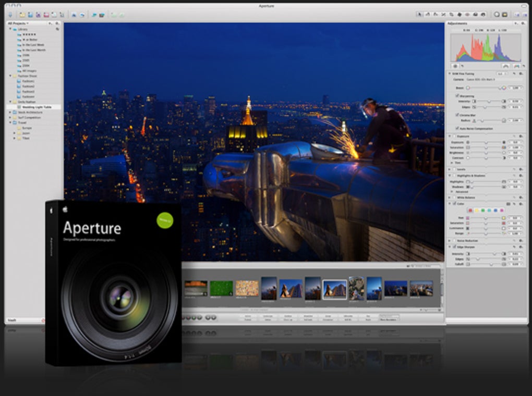532x396 pixels.
Task: Click the Vault label at bottom left
Action: 12,320
